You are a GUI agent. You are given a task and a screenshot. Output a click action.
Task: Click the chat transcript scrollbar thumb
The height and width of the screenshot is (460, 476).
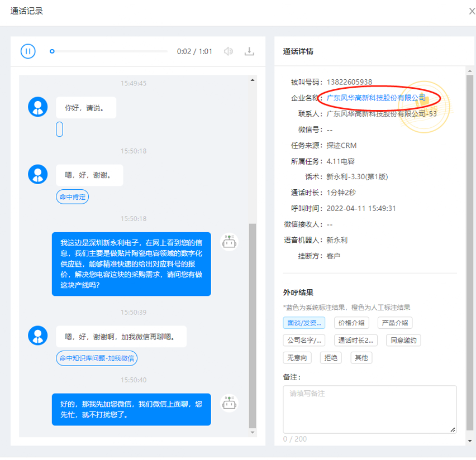point(253,325)
